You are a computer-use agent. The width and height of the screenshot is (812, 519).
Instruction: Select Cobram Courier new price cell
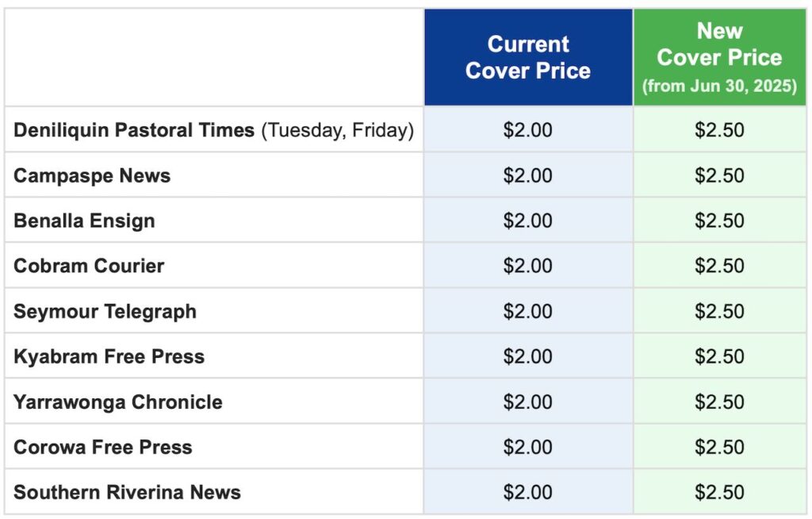click(x=719, y=266)
